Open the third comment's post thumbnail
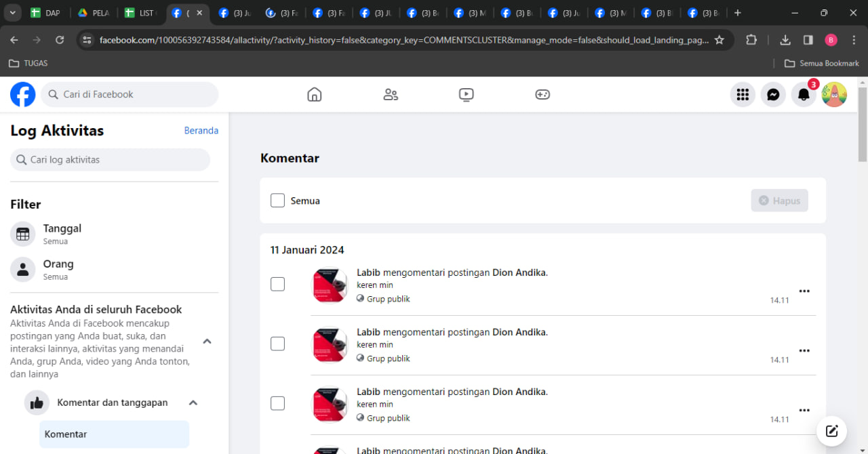Viewport: 868px width, 454px height. 330,405
